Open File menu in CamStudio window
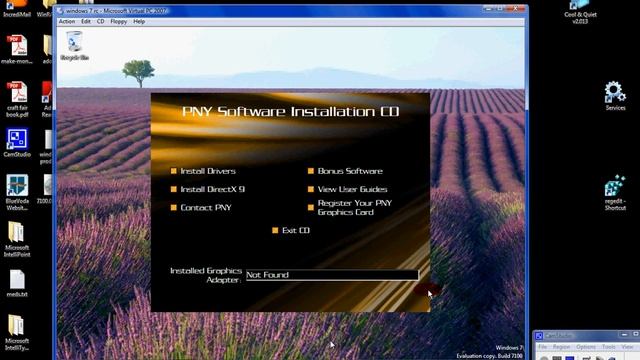The image size is (640, 360). (x=542, y=347)
